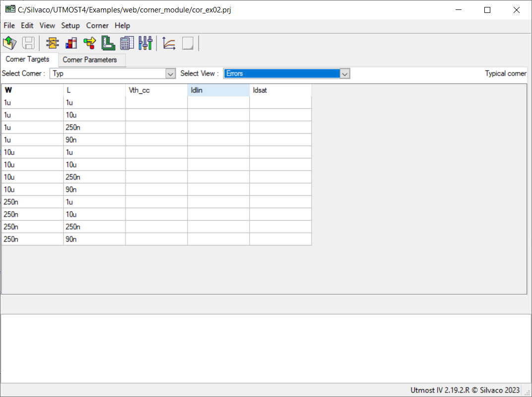
Task: Open the File menu
Action: pos(9,25)
